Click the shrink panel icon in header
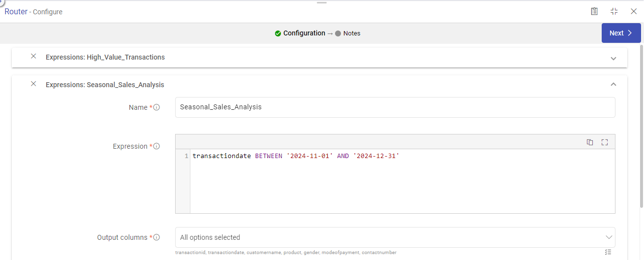Viewport: 644px width, 260px height. (x=614, y=11)
